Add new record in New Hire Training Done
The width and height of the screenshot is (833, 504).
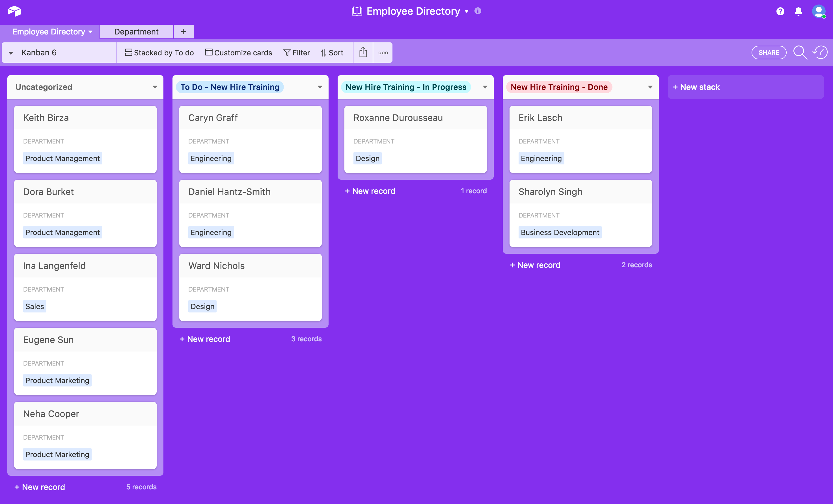click(534, 264)
